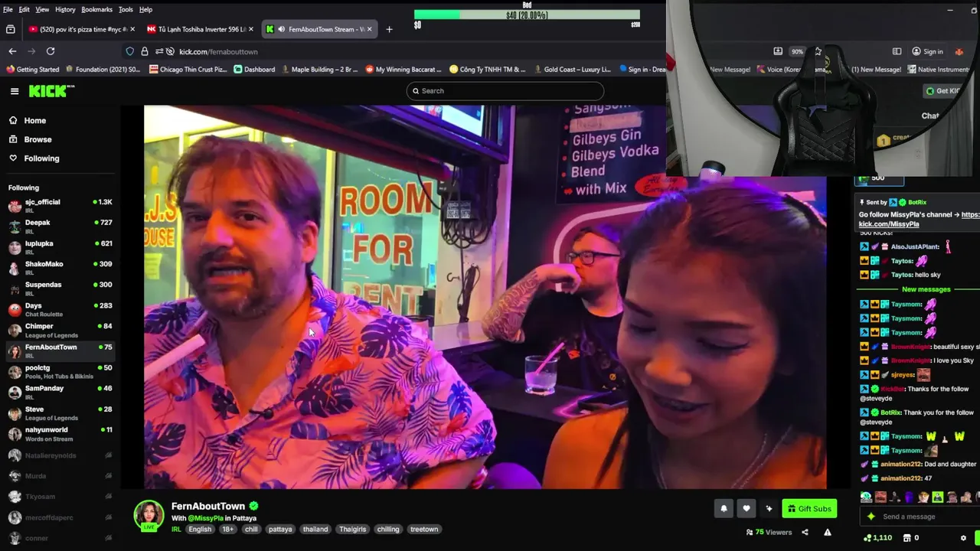The image size is (980, 551).
Task: Open the Getting Started bookmark
Action: click(32, 69)
